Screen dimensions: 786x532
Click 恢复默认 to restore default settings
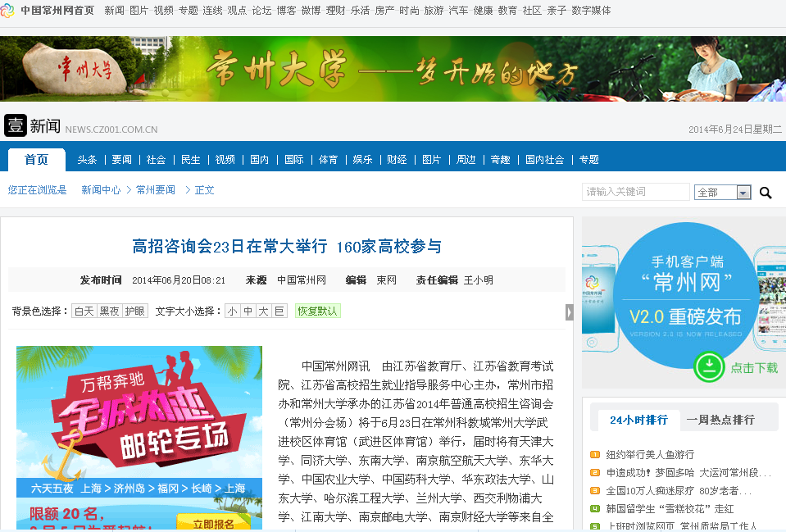(317, 311)
